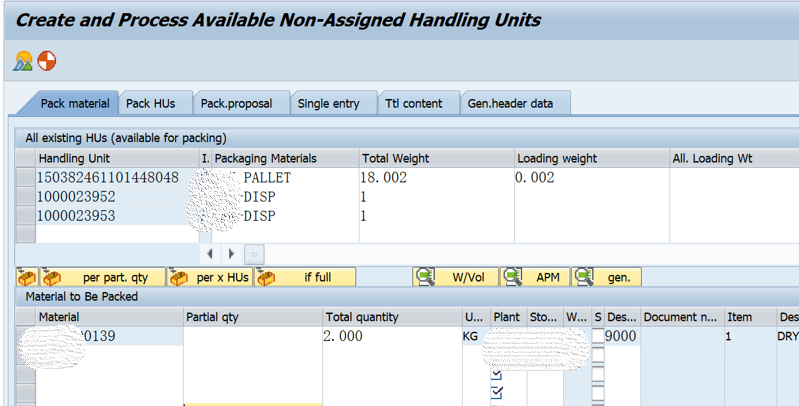This screenshot has width=799, height=406.
Task: Click the scroll-right arrow under HU table
Action: tap(231, 254)
